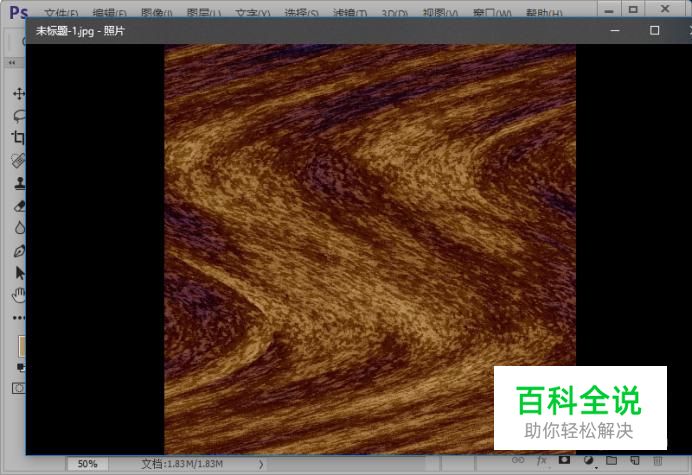Viewport: 692px width, 475px height.
Task: Minimize the Photoshop window
Action: [609, 11]
